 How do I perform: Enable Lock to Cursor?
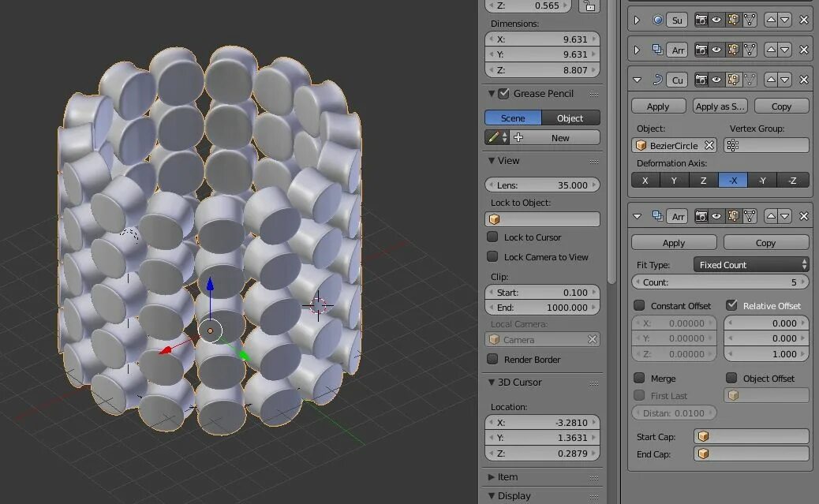[492, 237]
